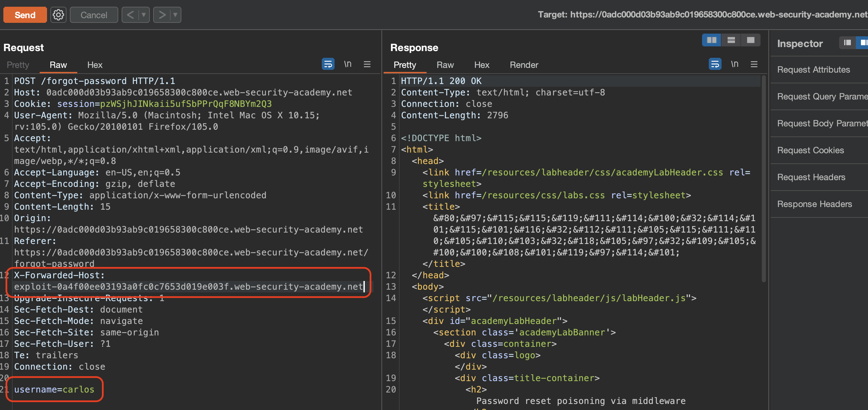
Task: Toggle Response pane line wrap
Action: pos(715,64)
